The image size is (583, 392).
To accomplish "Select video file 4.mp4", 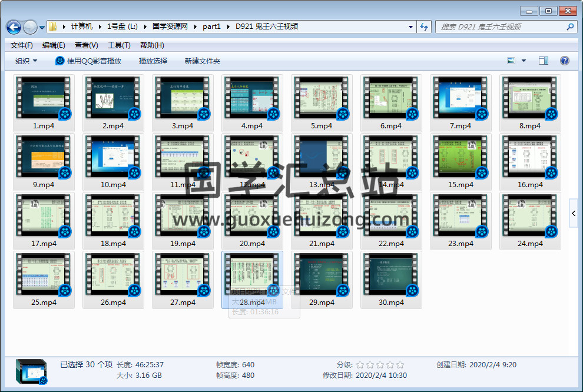I will pos(252,103).
